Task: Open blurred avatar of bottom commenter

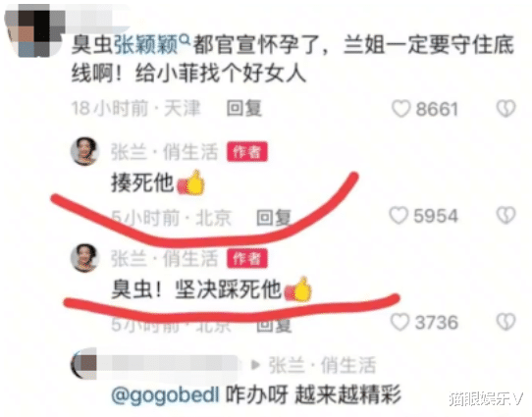Action: (84, 365)
